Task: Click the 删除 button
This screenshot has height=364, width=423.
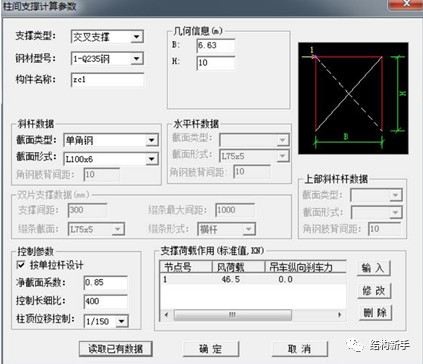Action: tap(375, 313)
